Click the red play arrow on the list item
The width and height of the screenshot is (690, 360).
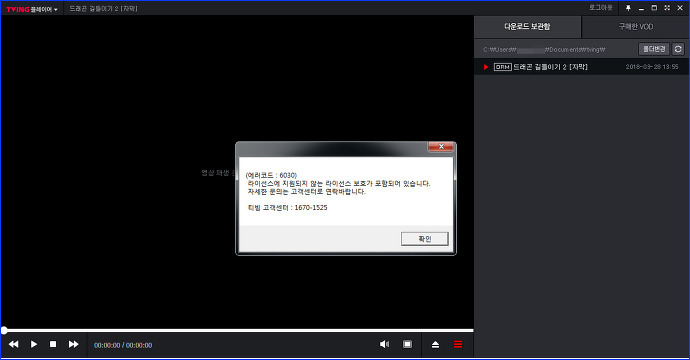pos(486,67)
